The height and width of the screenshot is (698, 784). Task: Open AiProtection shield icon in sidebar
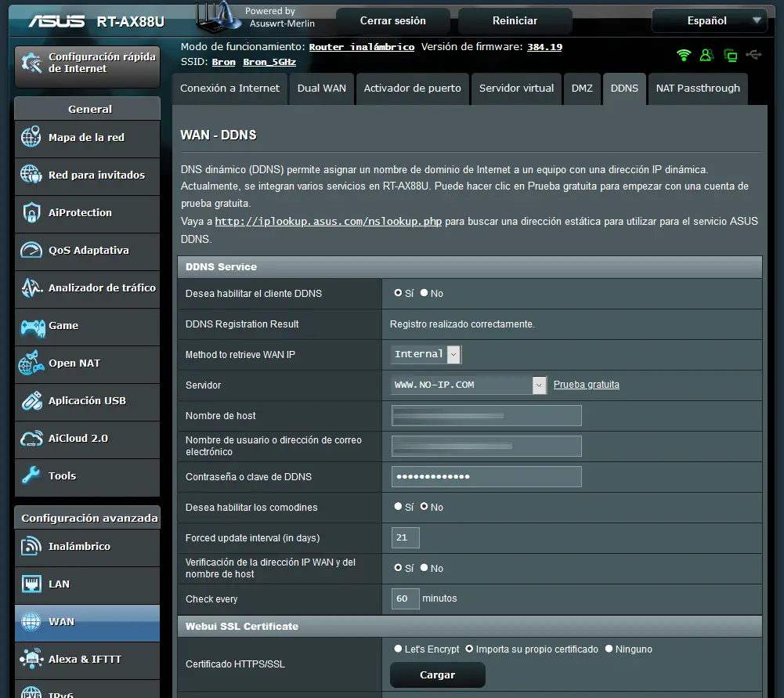pyautogui.click(x=31, y=212)
